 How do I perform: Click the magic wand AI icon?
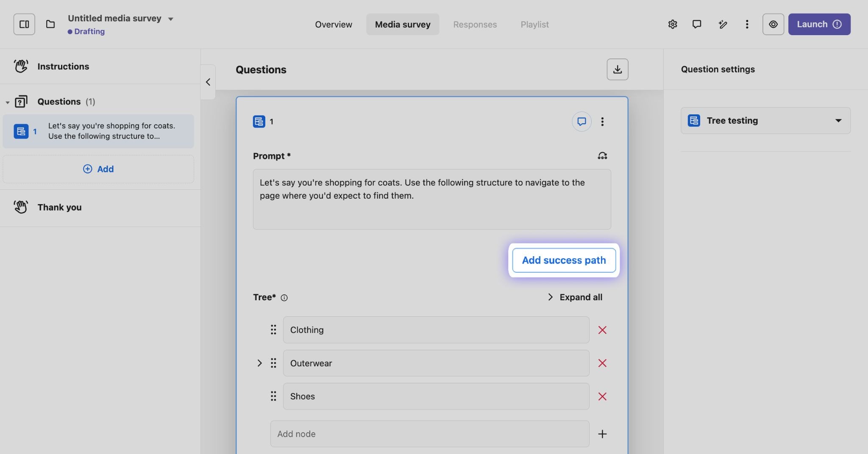click(723, 24)
